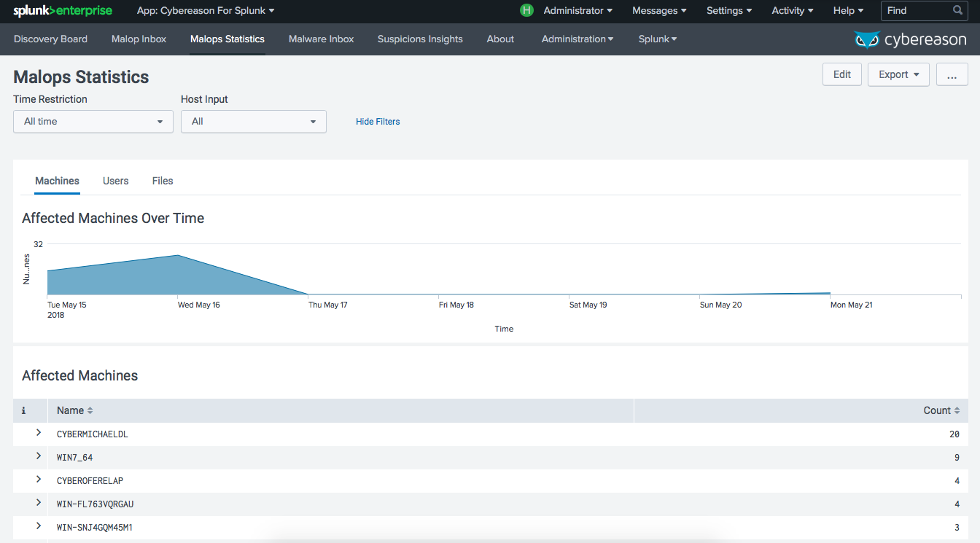Click count value 3
The width and height of the screenshot is (980, 543).
click(x=957, y=528)
